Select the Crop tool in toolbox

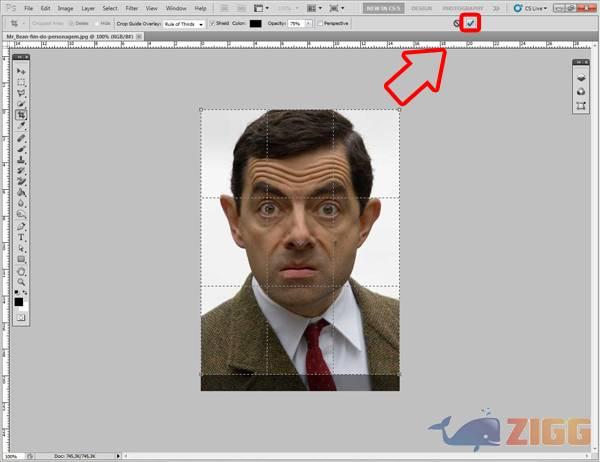21,114
